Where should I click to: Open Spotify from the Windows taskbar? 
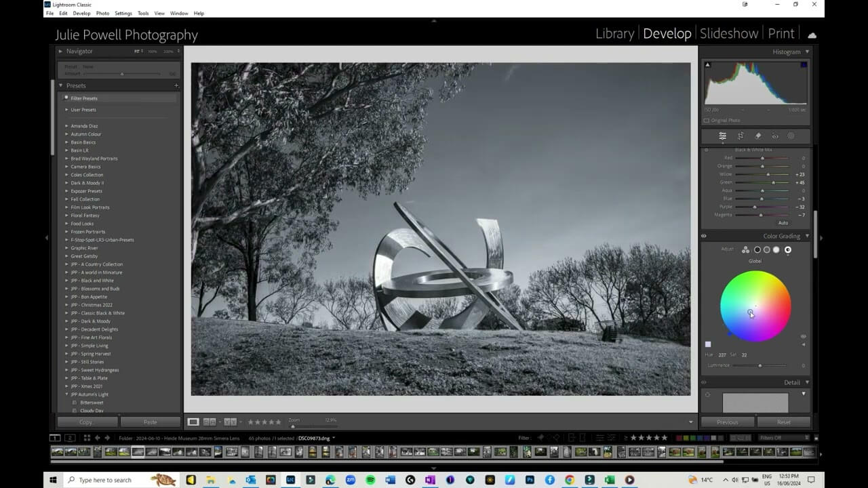[x=370, y=480]
